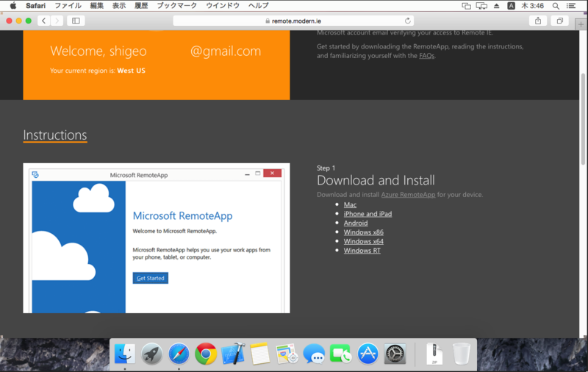Open Messages app in Dock
This screenshot has width=588, height=372.
[x=314, y=353]
